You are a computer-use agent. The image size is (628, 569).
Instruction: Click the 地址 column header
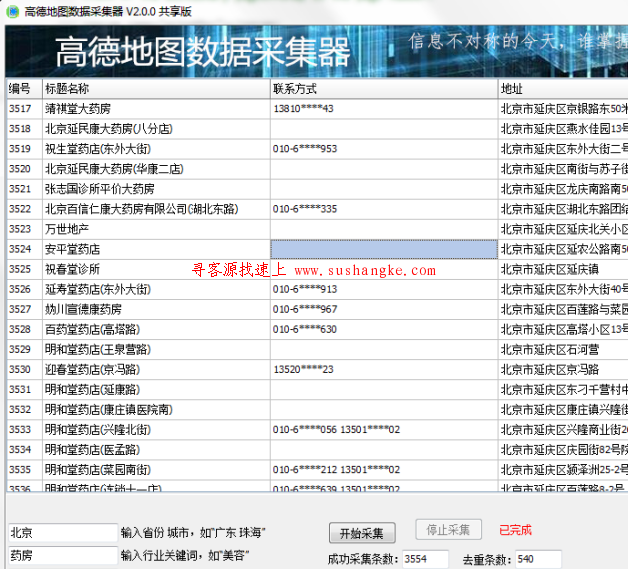(x=563, y=89)
